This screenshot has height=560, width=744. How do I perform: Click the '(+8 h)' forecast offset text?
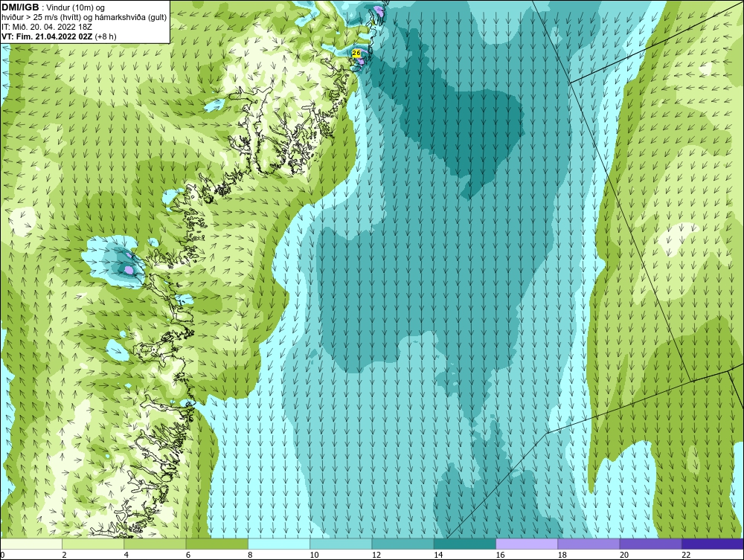(106, 36)
